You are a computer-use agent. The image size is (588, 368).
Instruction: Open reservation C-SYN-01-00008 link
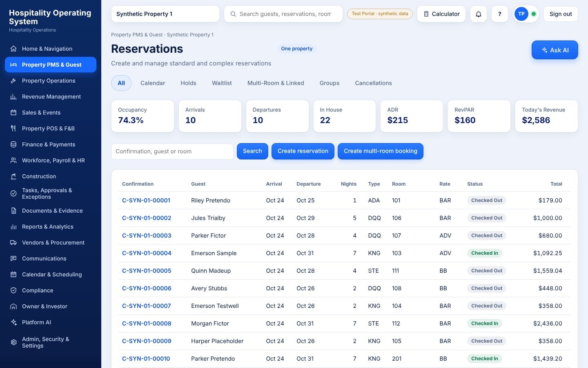pos(147,323)
